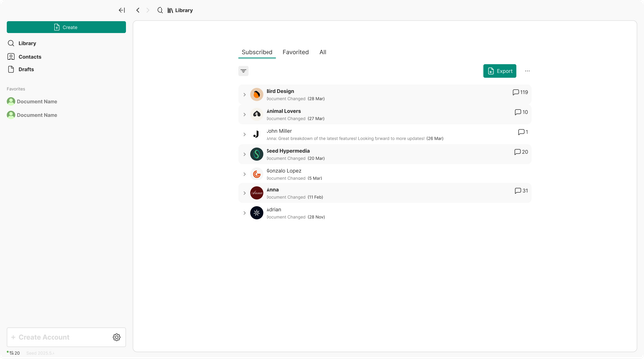Image resolution: width=644 pixels, height=359 pixels.
Task: Collapse the sidebar with the arrow icon
Action: click(x=122, y=10)
